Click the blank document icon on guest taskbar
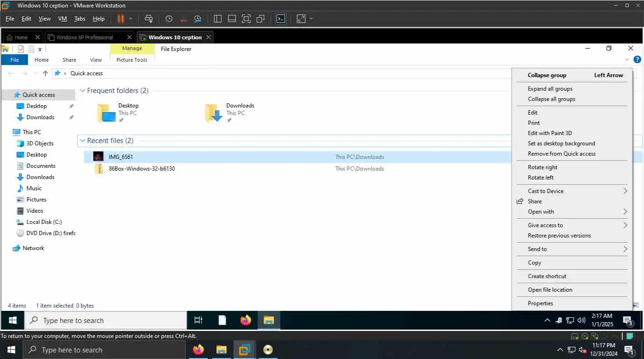The height and width of the screenshot is (359, 644). (222, 320)
